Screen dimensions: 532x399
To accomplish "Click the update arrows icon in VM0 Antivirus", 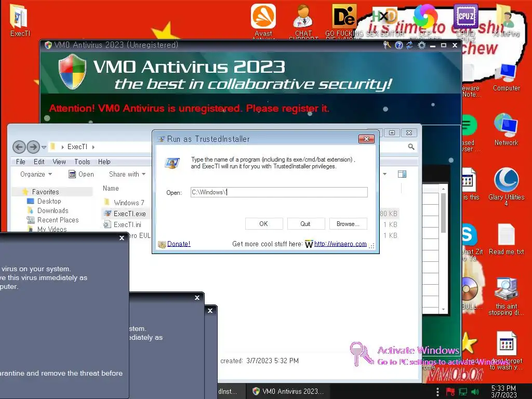I will tap(410, 45).
